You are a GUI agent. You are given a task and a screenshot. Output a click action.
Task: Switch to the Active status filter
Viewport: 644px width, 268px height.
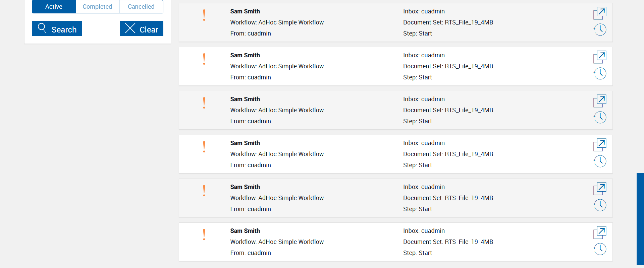click(54, 7)
